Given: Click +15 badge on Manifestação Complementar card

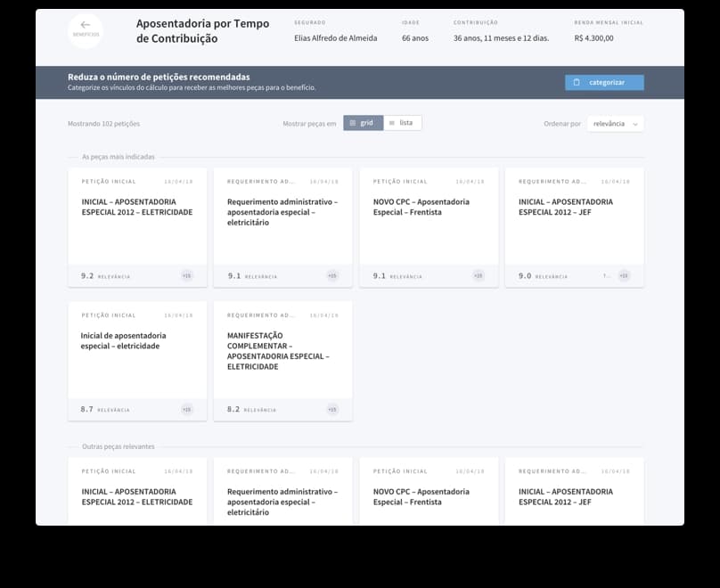Looking at the screenshot, I should [x=332, y=410].
